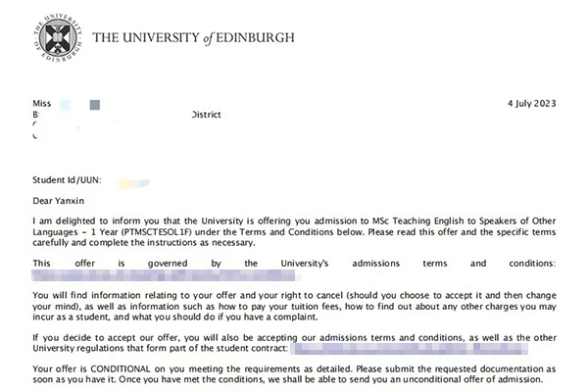Click the University of Edinburgh crest logo

click(55, 38)
